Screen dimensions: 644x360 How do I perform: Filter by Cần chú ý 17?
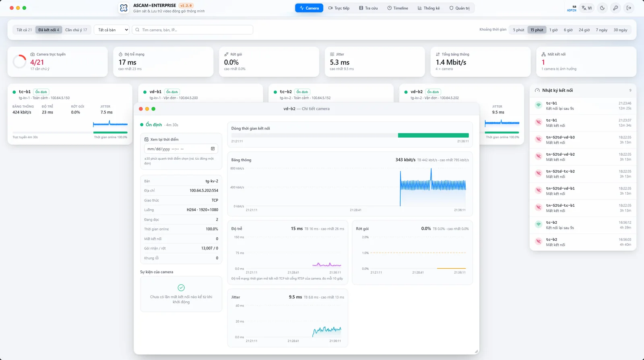pyautogui.click(x=76, y=30)
